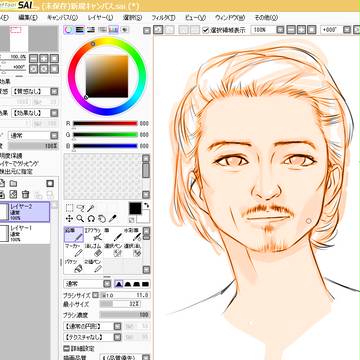Viewport: 360px width, 360px height.
Task: Click the blue B color slider
Action: pyautogui.click(x=105, y=146)
